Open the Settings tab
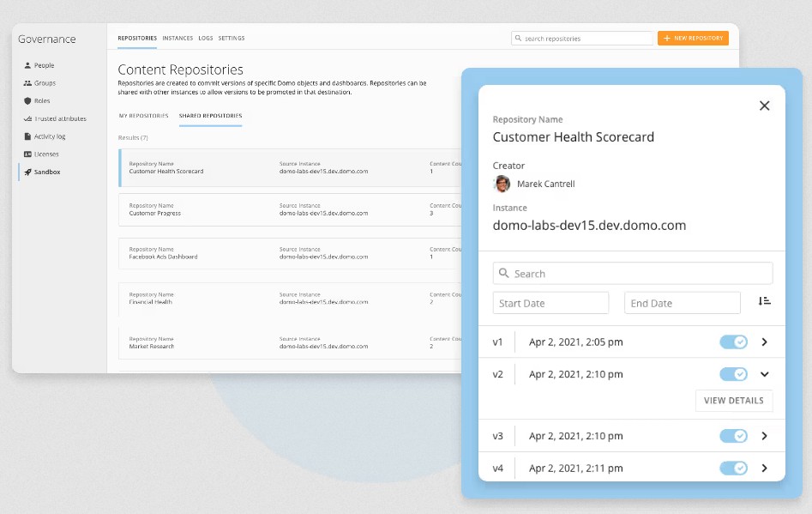 click(232, 39)
